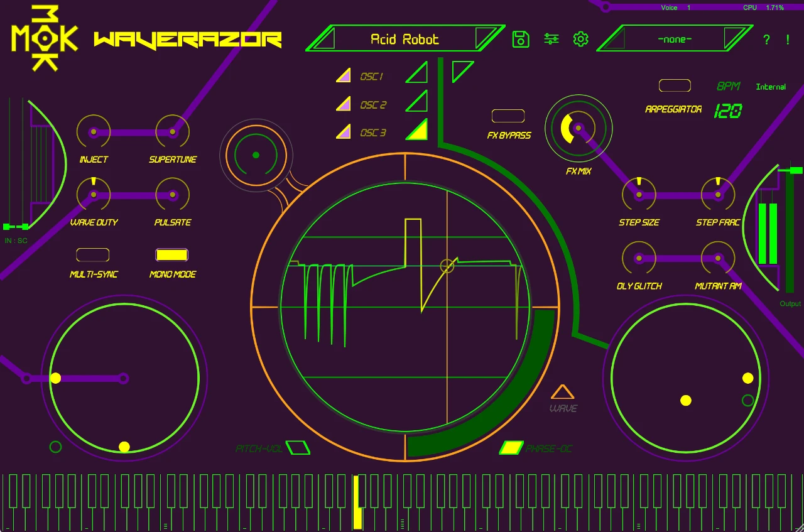Image resolution: width=804 pixels, height=532 pixels.
Task: Click the Voice count readout
Action: 676,8
